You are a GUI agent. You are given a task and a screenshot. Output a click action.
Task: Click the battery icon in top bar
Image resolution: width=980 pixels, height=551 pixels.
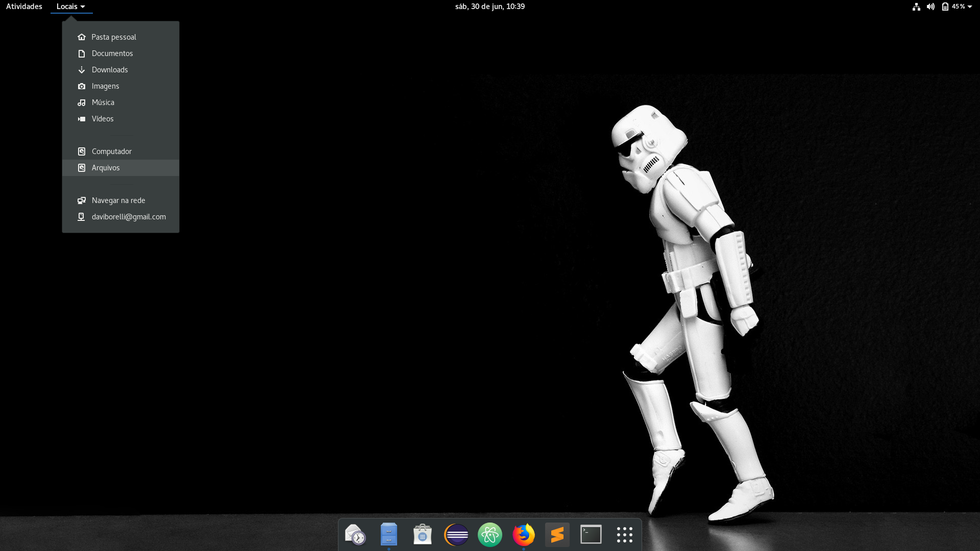[945, 7]
